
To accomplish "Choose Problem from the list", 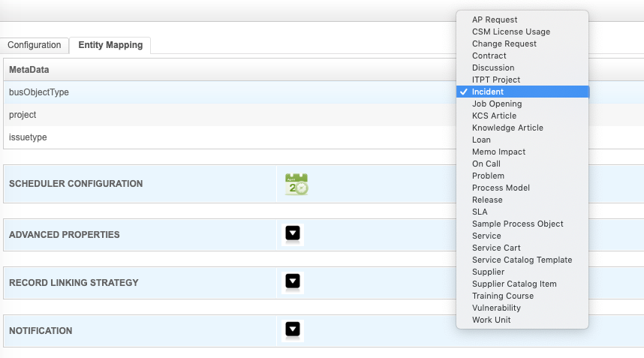I will click(x=522, y=176).
